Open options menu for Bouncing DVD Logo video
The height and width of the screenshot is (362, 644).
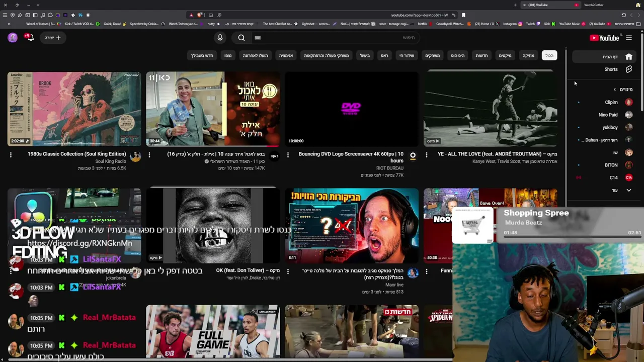[x=288, y=155]
